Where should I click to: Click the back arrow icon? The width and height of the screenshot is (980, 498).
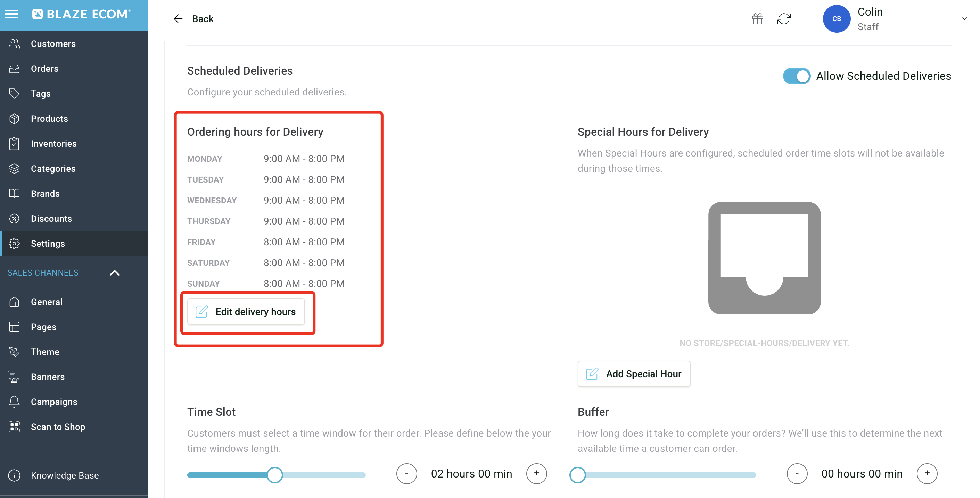(x=178, y=19)
